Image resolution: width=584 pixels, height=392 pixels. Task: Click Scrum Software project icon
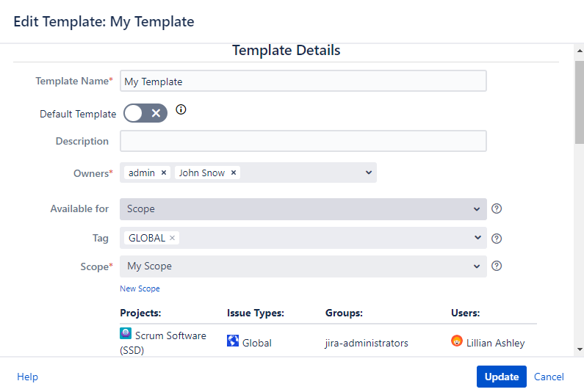pyautogui.click(x=126, y=333)
